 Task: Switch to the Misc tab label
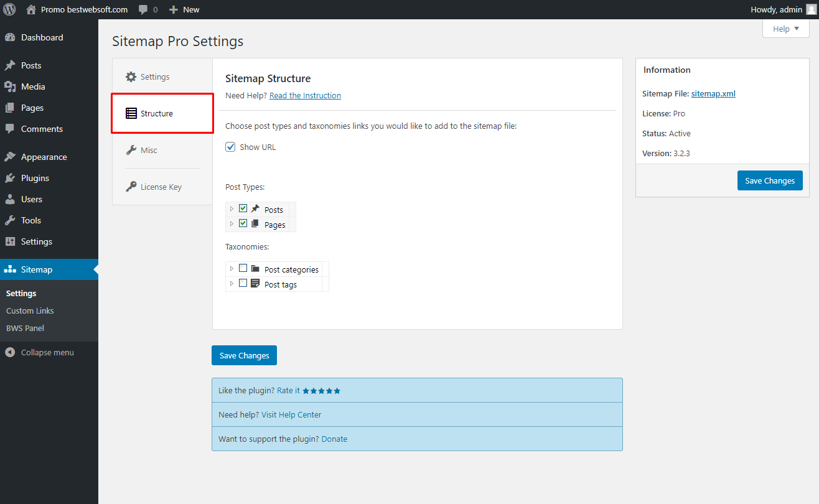point(149,150)
